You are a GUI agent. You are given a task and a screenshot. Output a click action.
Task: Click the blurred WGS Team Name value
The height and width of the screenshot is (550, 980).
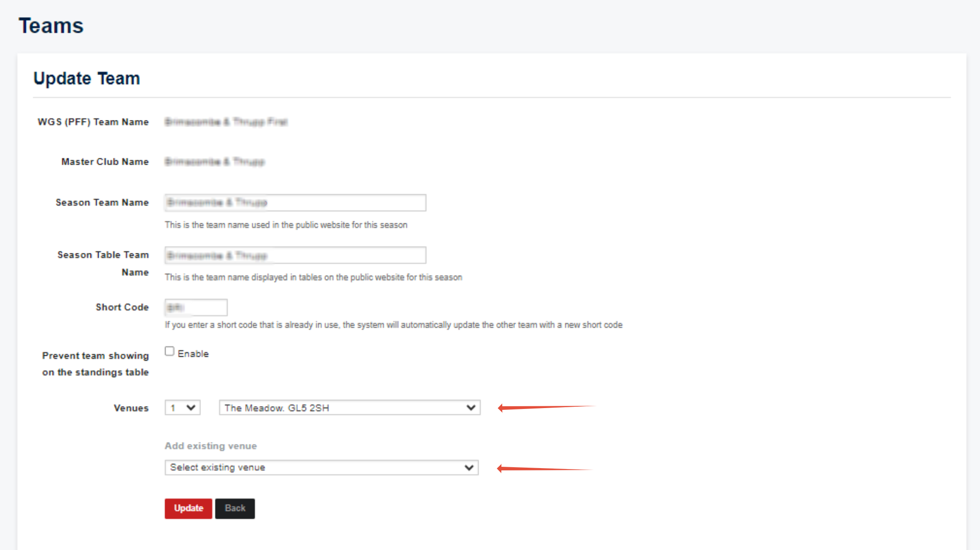pos(226,122)
